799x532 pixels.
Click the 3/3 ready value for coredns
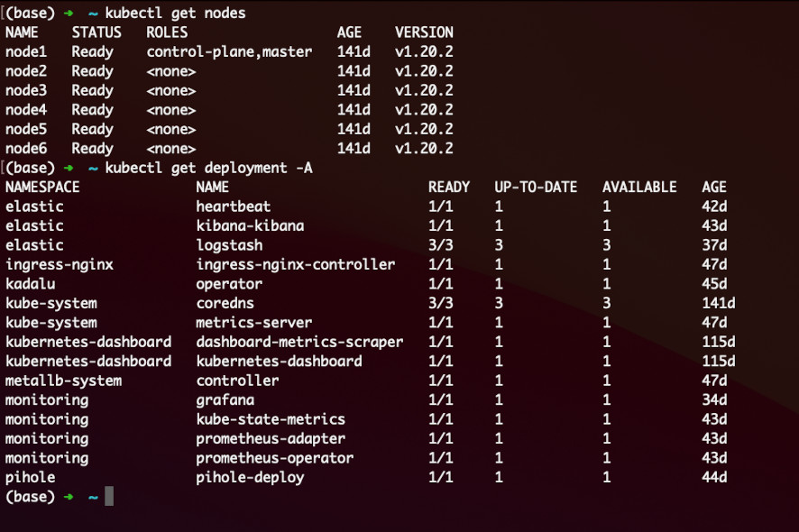coord(441,303)
